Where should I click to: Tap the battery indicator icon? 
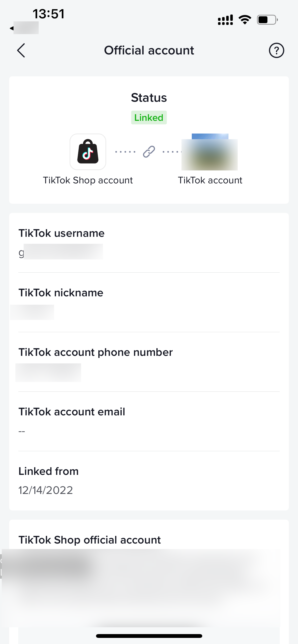coord(267,20)
